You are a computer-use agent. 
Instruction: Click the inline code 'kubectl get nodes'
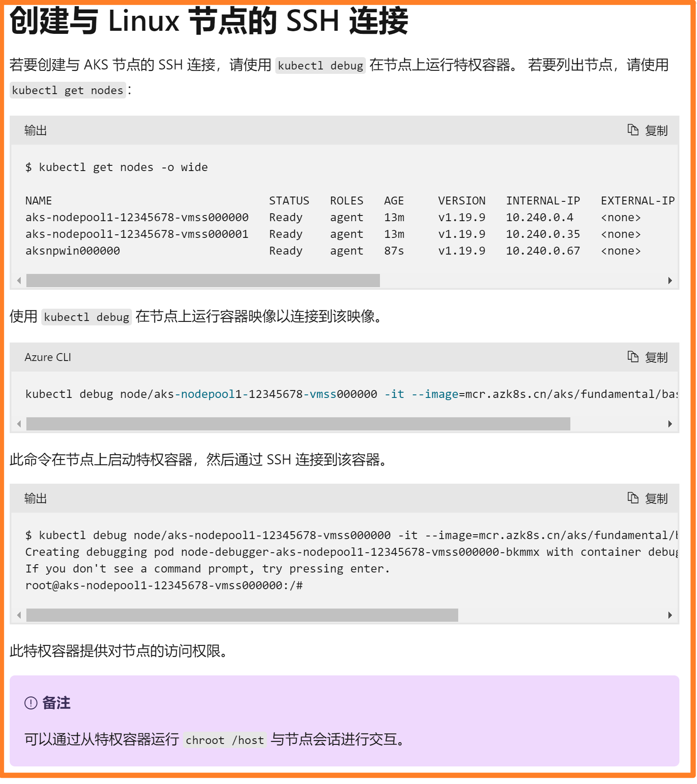(x=67, y=91)
